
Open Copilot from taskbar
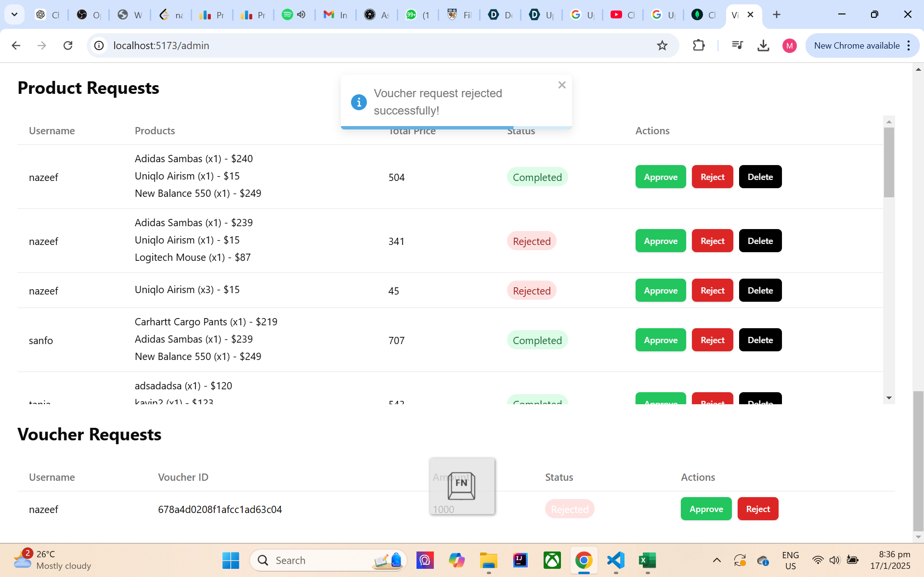tap(456, 560)
